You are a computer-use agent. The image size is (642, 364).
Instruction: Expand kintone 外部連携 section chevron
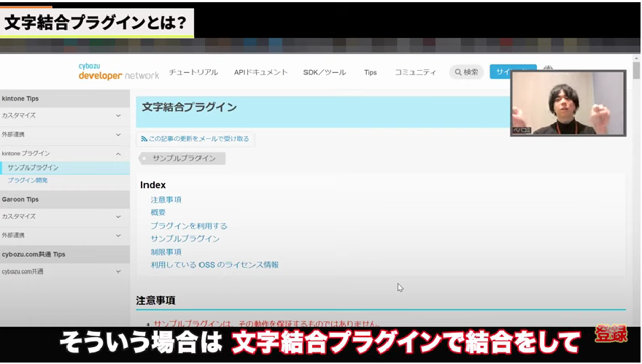pyautogui.click(x=118, y=135)
